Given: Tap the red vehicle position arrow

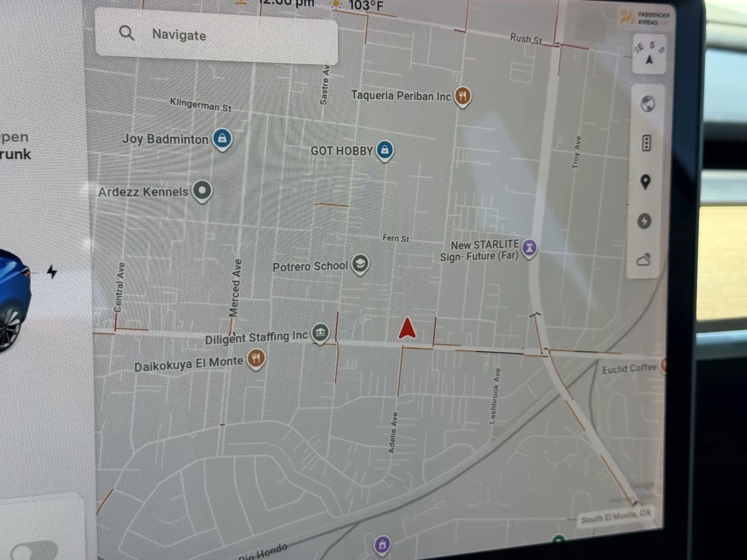Looking at the screenshot, I should pyautogui.click(x=407, y=328).
